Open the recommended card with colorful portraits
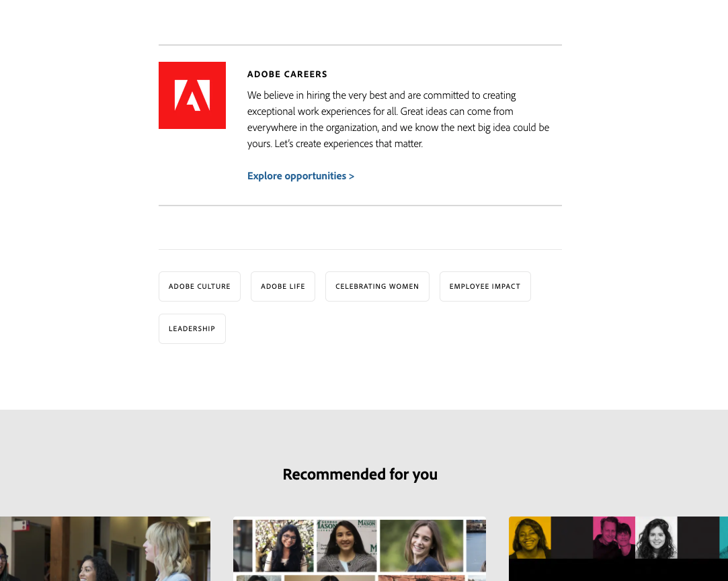This screenshot has width=728, height=581. (618, 549)
